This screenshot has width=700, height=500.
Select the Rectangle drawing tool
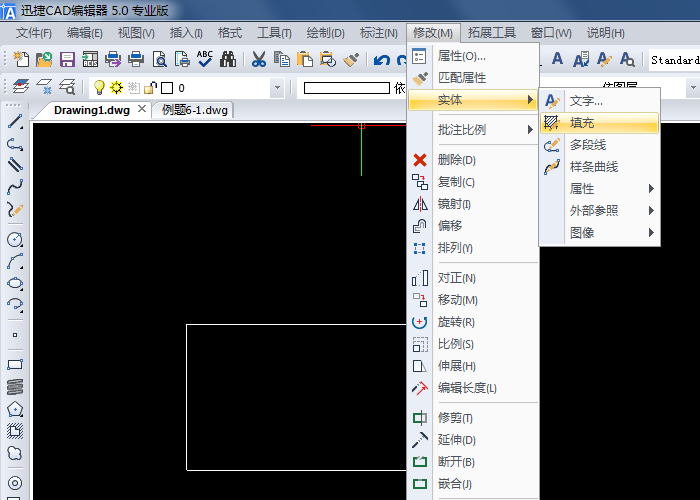coord(15,365)
